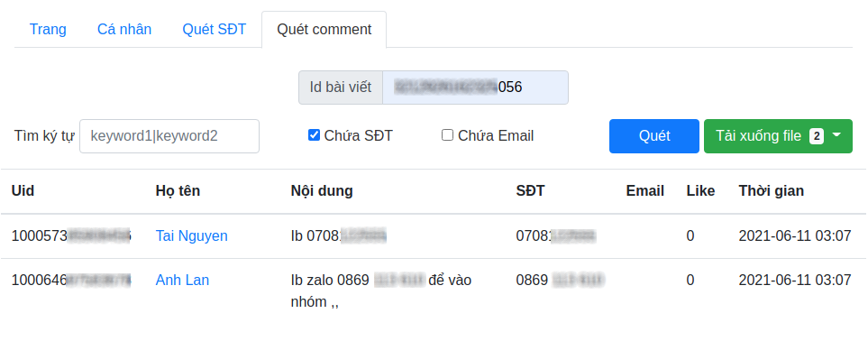
Task: Click the Chứa Email label text
Action: (496, 136)
